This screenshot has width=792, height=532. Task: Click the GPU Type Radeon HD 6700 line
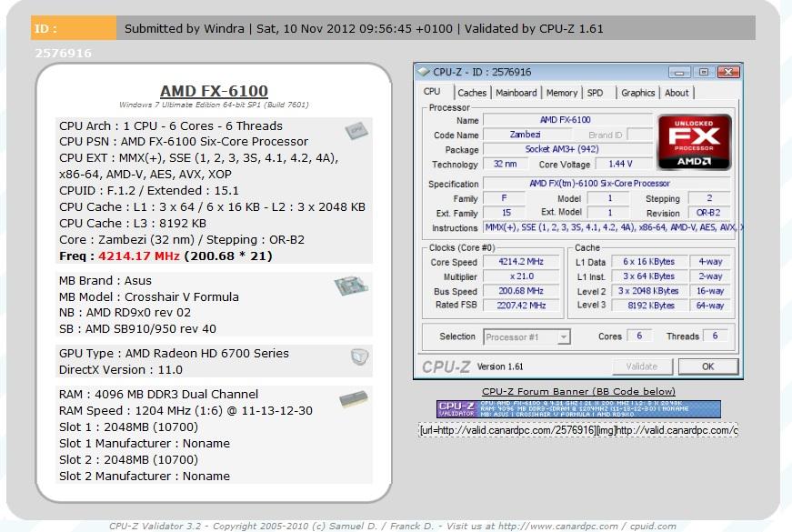point(174,353)
